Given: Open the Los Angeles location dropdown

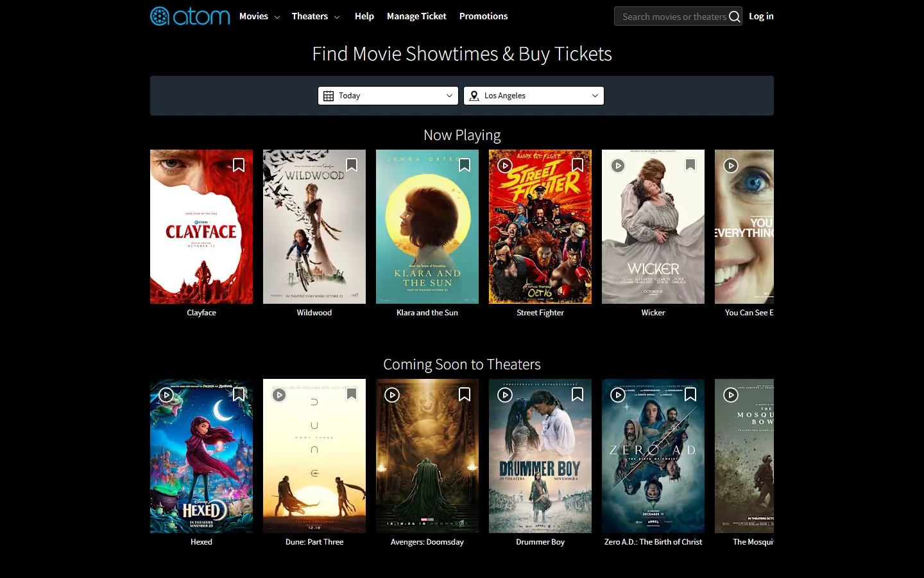Looking at the screenshot, I should 534,96.
